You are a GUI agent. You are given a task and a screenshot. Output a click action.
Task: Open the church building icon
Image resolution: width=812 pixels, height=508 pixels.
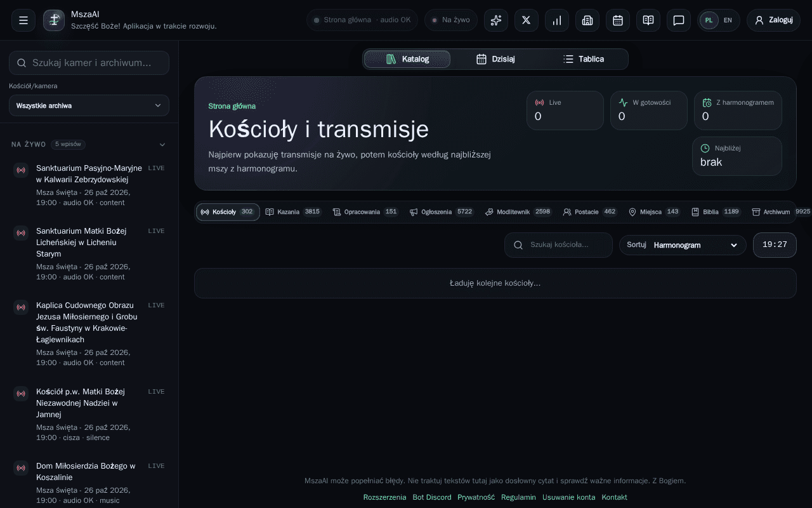click(x=587, y=20)
